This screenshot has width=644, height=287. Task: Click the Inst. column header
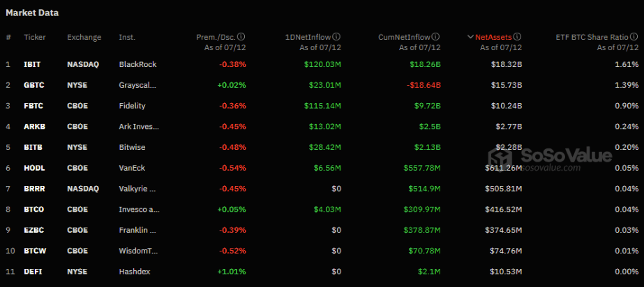pyautogui.click(x=127, y=37)
